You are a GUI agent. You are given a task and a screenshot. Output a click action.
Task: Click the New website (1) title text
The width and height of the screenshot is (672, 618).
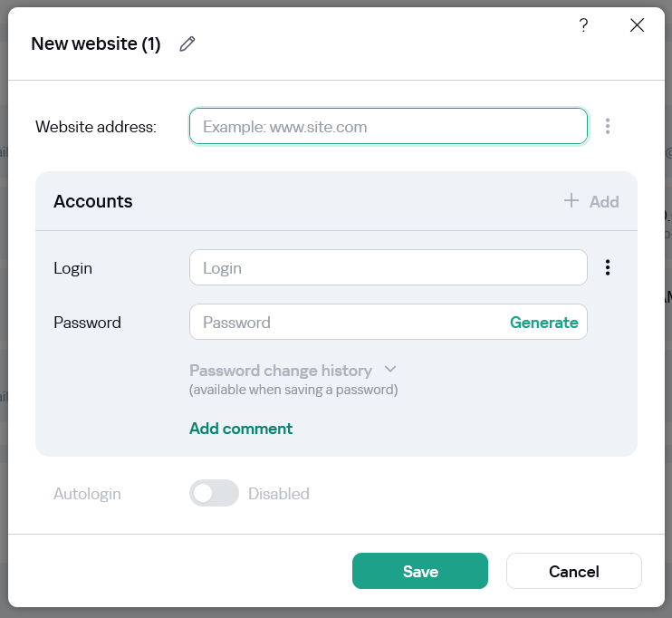tap(96, 43)
